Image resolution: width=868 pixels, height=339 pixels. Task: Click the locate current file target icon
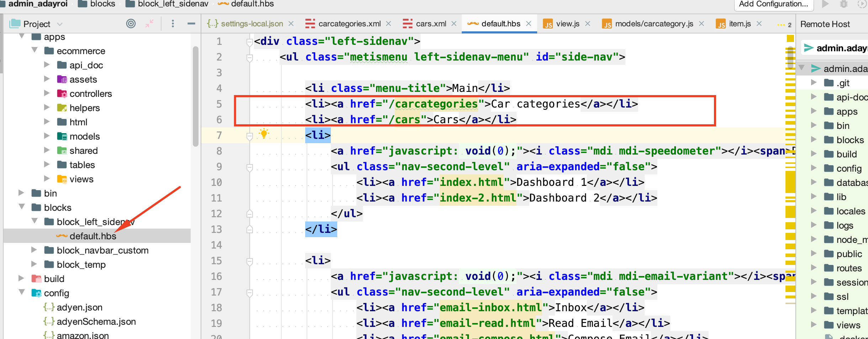pos(131,24)
